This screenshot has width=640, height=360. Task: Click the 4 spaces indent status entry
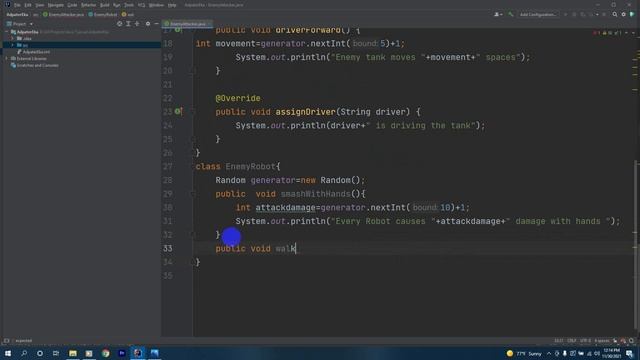pos(602,340)
